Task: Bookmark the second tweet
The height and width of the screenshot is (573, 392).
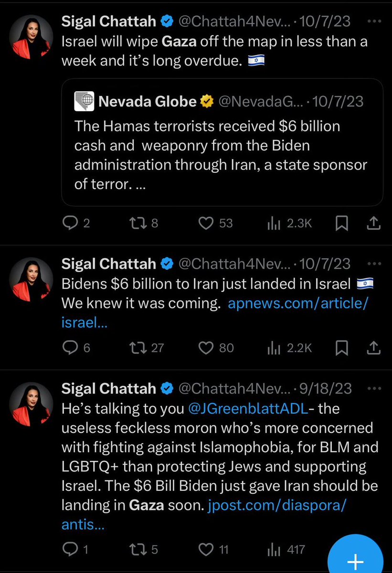Action: coord(341,348)
